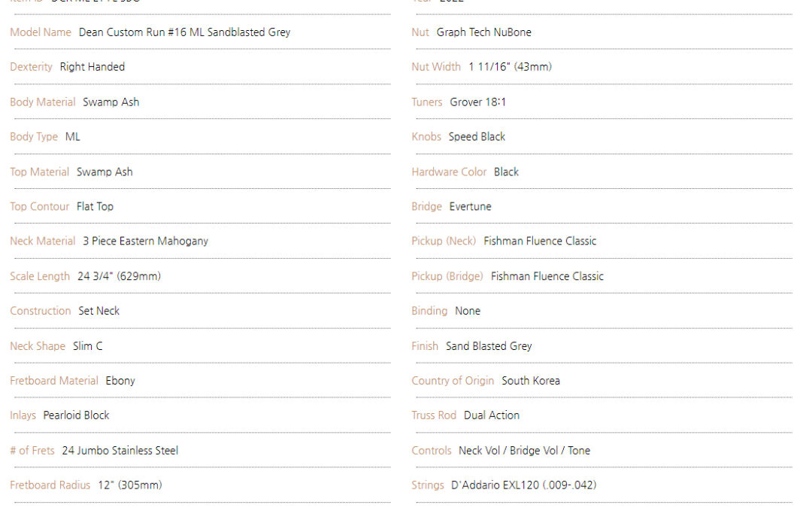Click the Pickup (Neck) label
Screen dimensions: 812x508
(444, 241)
